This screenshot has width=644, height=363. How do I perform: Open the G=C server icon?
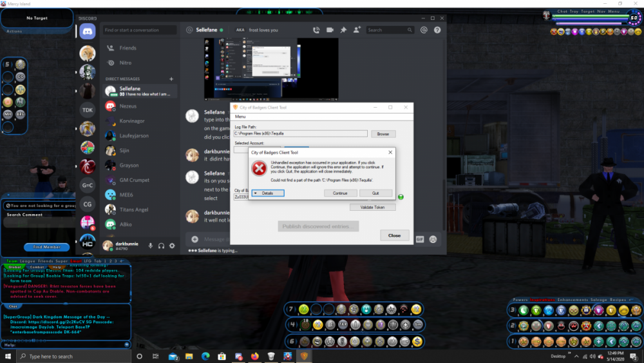tap(88, 185)
